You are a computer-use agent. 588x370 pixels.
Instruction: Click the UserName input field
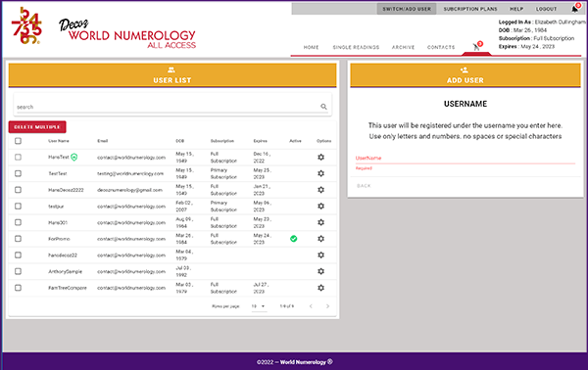[x=465, y=158]
